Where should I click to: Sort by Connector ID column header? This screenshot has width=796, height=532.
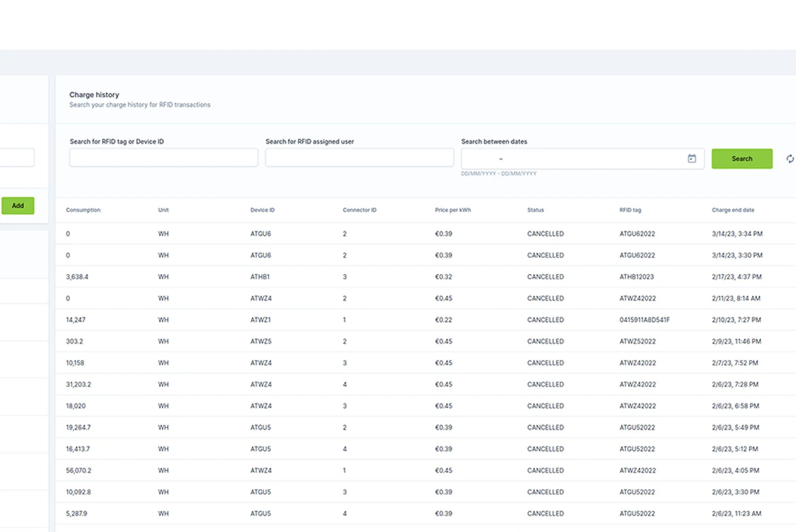360,210
